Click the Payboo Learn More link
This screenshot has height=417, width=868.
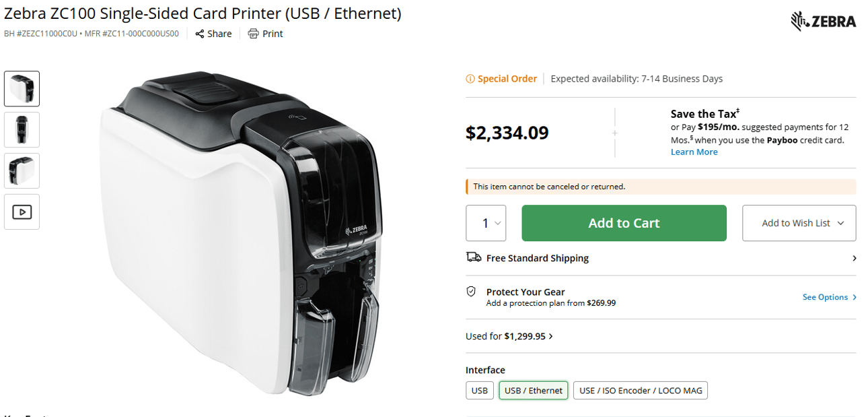point(694,152)
